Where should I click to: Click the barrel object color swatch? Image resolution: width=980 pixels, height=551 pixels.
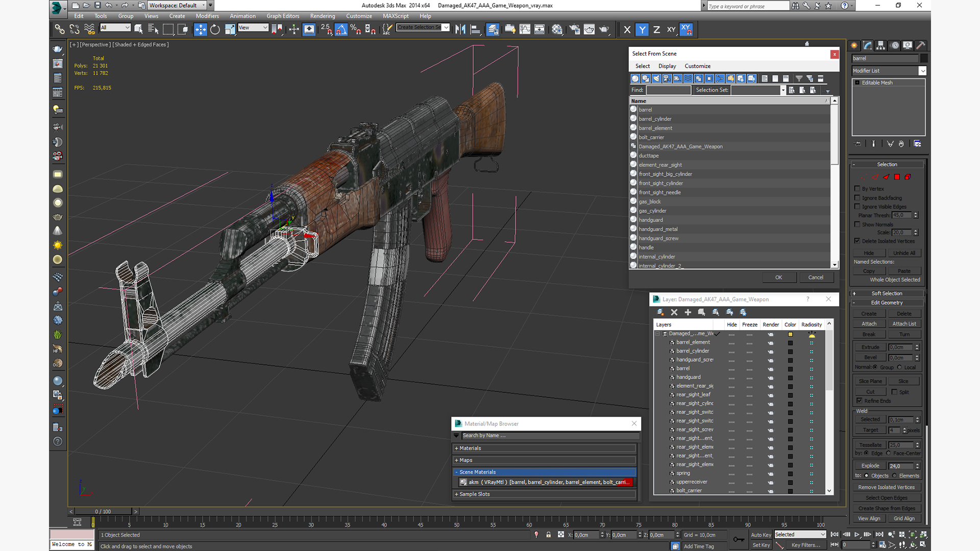pyautogui.click(x=924, y=58)
